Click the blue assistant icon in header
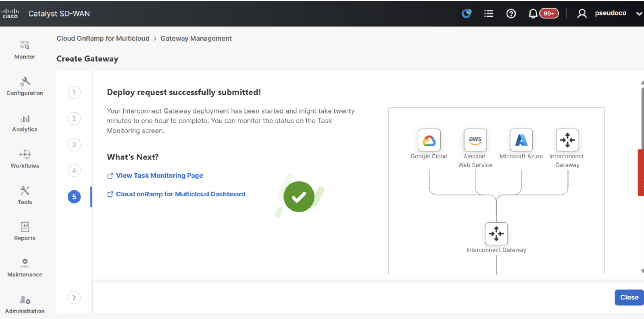This screenshot has width=644, height=319. (466, 13)
